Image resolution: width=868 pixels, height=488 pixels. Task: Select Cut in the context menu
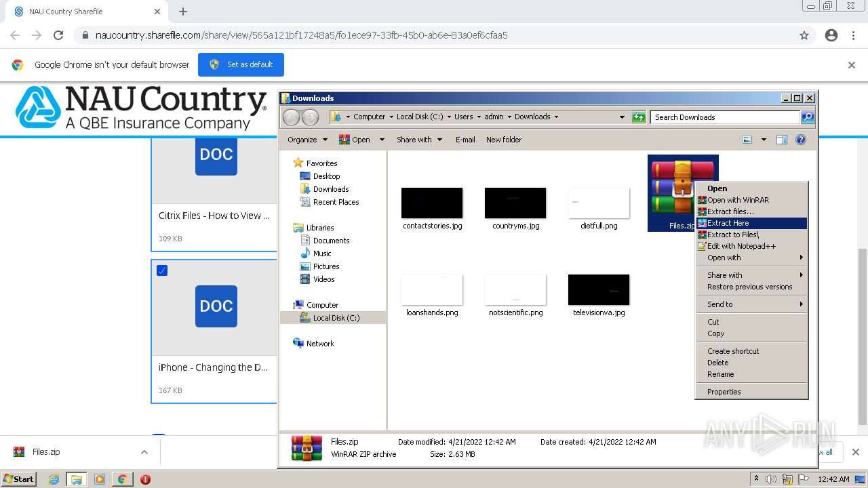(x=751, y=322)
